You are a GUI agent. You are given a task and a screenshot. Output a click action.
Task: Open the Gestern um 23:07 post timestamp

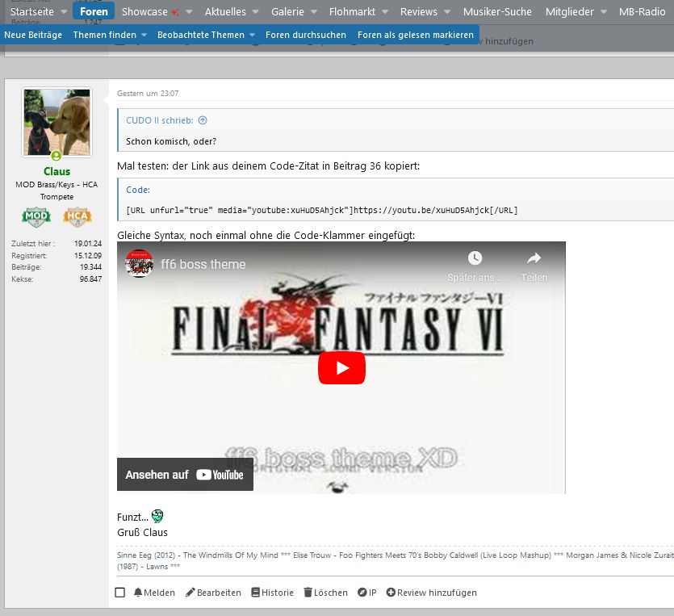(148, 94)
